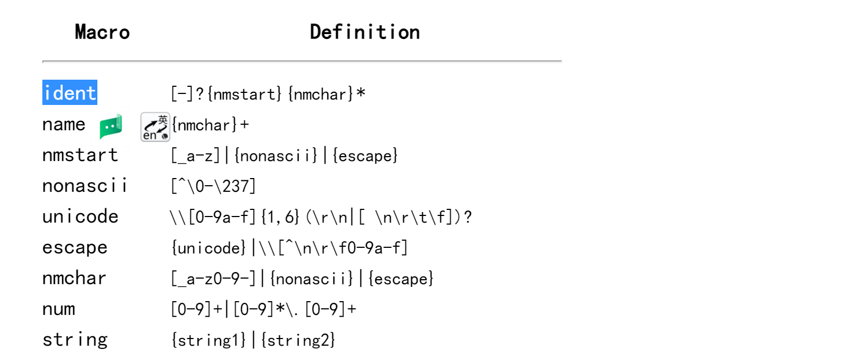Screen dimensions: 868x355
Task: Click the {nmchar}+ definition
Action: 210,125
